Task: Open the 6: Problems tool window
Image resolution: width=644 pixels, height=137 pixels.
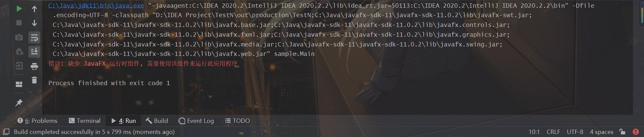Action: [x=38, y=121]
